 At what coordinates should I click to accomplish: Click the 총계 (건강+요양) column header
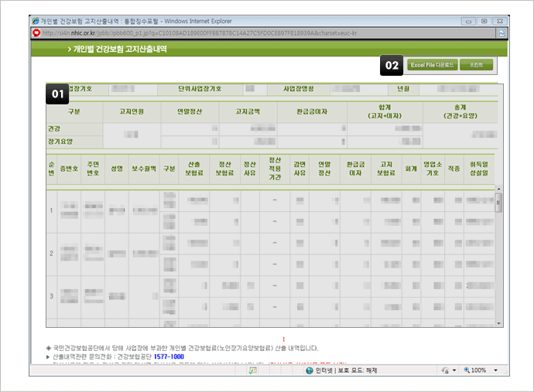point(460,111)
